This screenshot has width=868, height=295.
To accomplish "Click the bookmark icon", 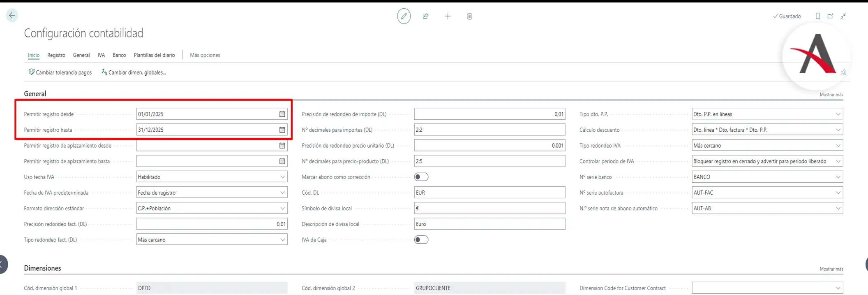I will (x=817, y=16).
